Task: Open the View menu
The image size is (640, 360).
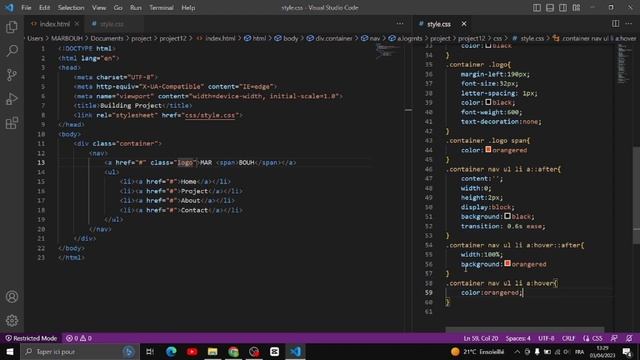Action: (x=99, y=8)
